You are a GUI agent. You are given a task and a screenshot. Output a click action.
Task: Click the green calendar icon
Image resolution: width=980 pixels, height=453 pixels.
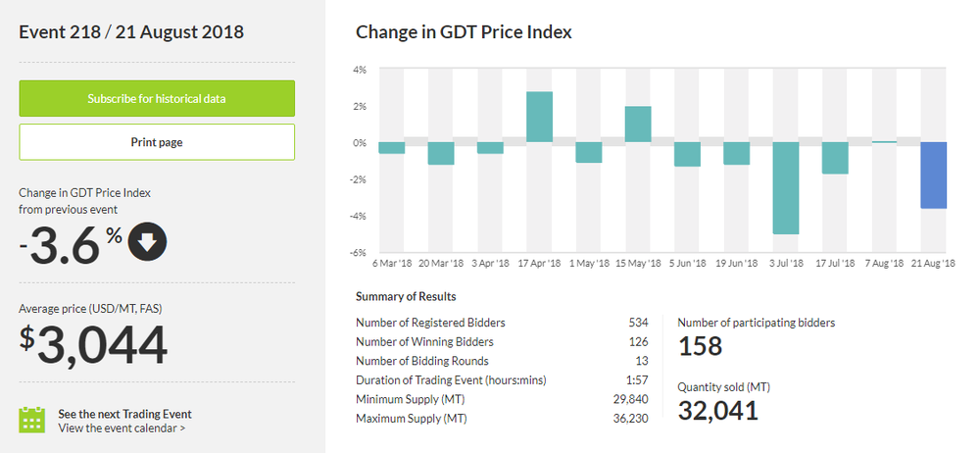click(x=33, y=420)
